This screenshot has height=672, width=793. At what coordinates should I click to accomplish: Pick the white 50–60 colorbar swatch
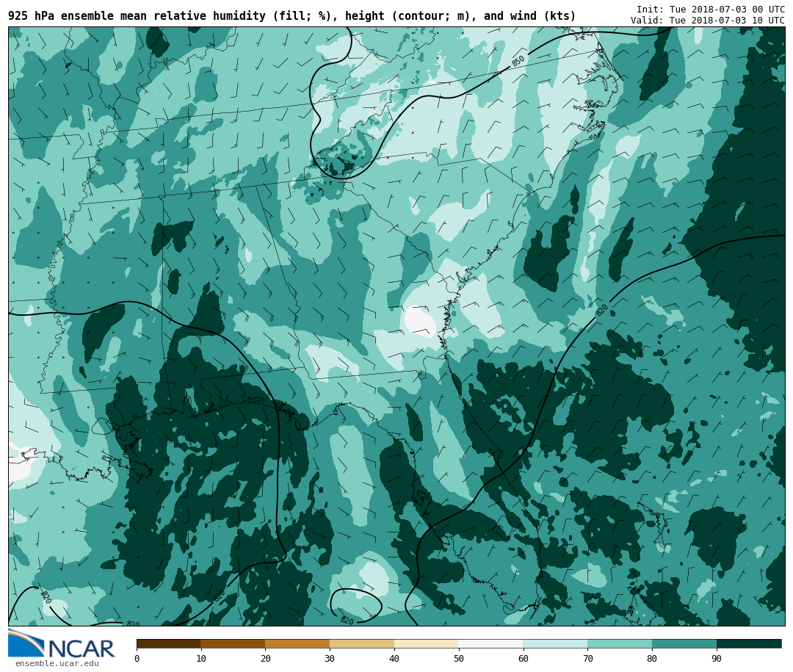(490, 643)
